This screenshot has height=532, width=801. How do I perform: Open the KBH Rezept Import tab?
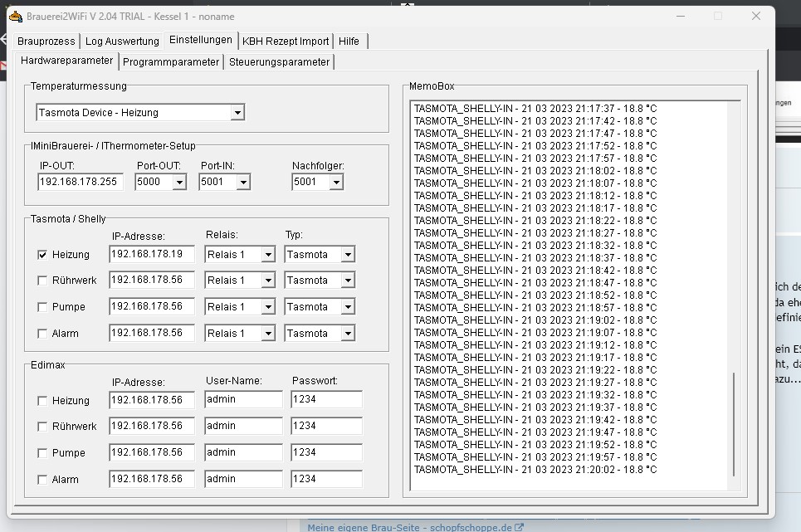(286, 41)
